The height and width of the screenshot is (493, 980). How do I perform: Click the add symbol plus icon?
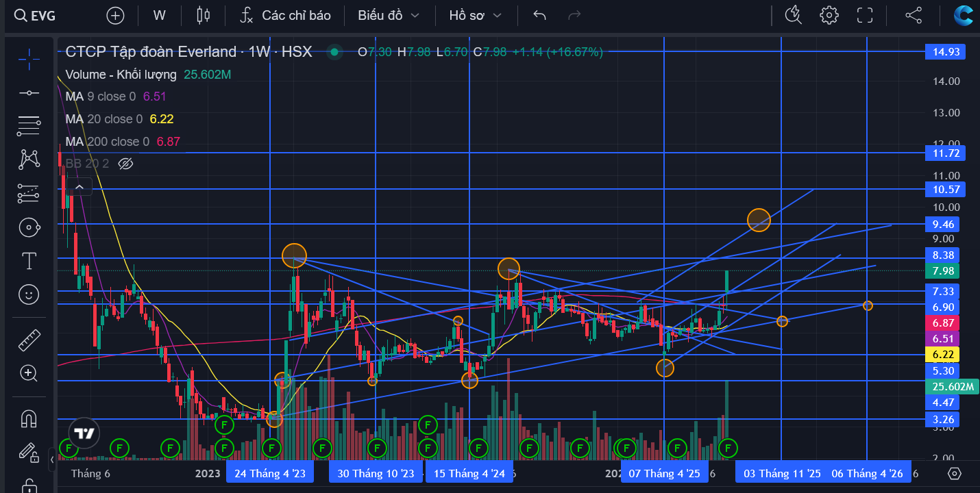click(x=116, y=15)
